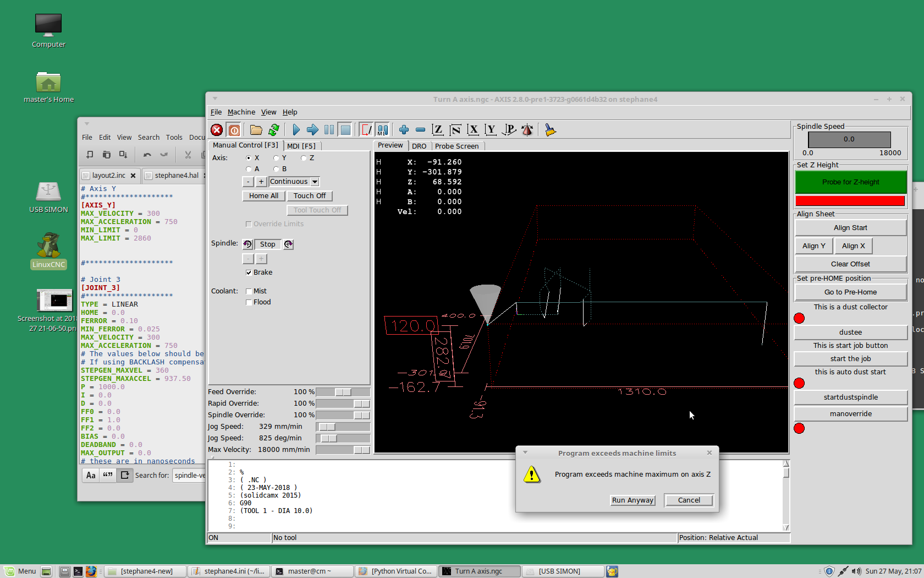Zoom out with the minus icon
Viewport: 924px width, 578px height.
[421, 130]
